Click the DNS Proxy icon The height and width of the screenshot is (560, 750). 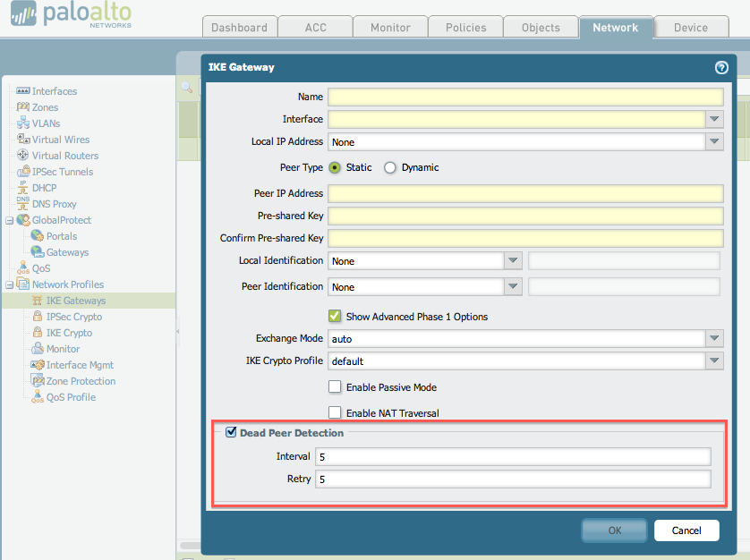click(23, 204)
